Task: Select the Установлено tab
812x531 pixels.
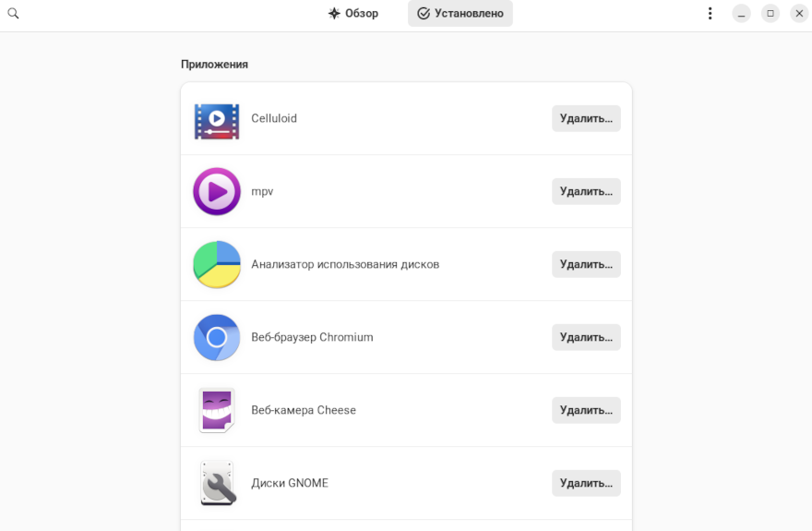Action: (x=460, y=14)
